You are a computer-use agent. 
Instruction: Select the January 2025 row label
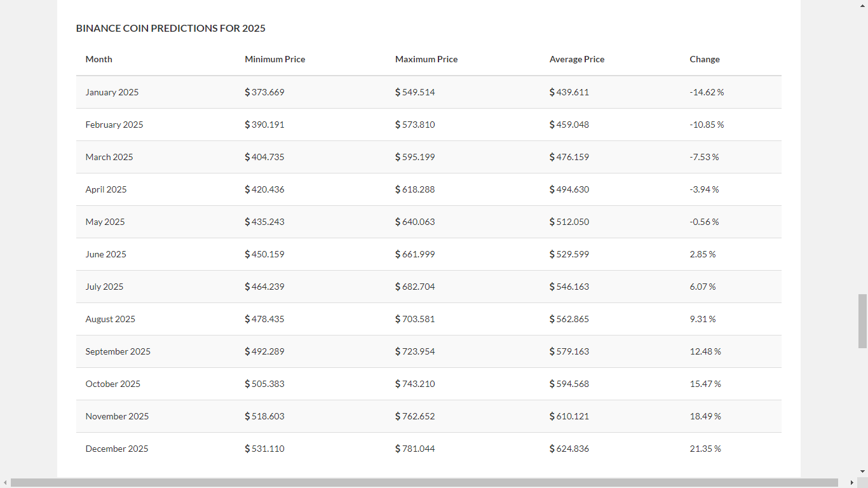(x=112, y=92)
